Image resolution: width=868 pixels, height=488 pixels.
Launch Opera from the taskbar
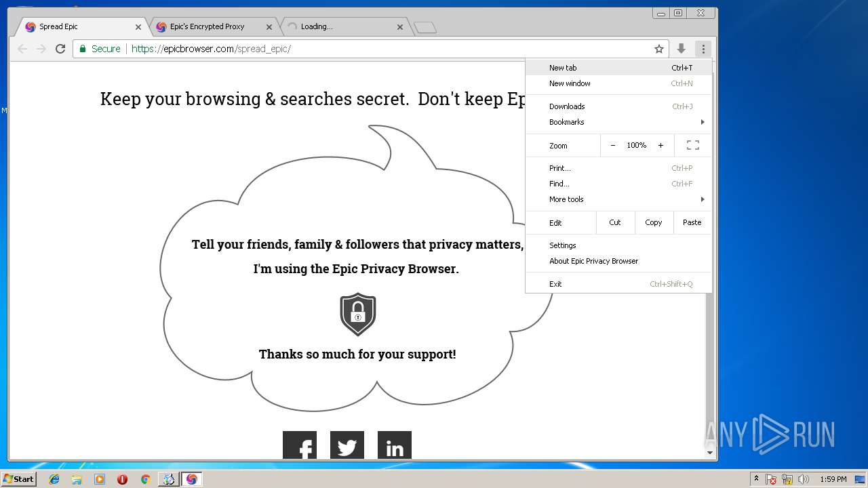[122, 479]
